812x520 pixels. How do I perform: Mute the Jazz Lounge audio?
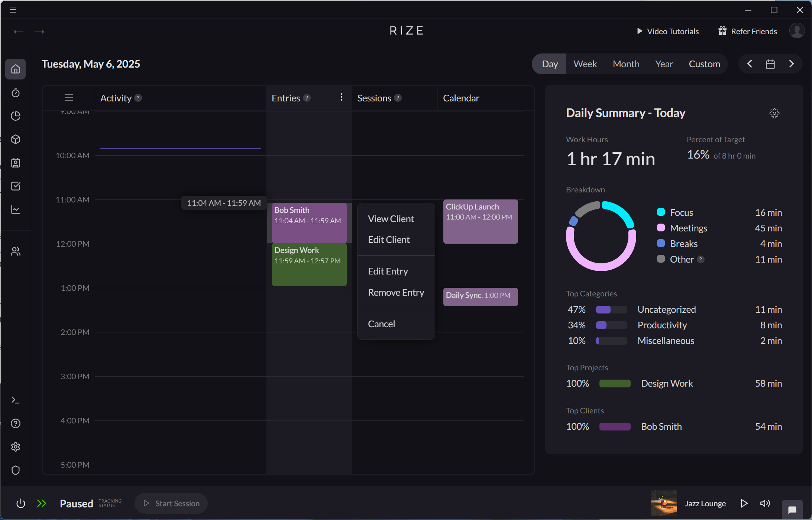pos(765,503)
